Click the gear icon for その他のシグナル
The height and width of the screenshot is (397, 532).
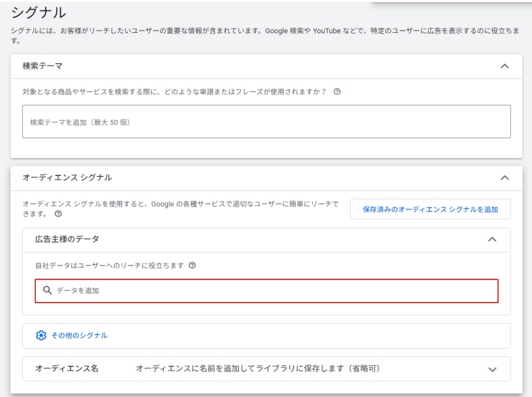coord(41,335)
